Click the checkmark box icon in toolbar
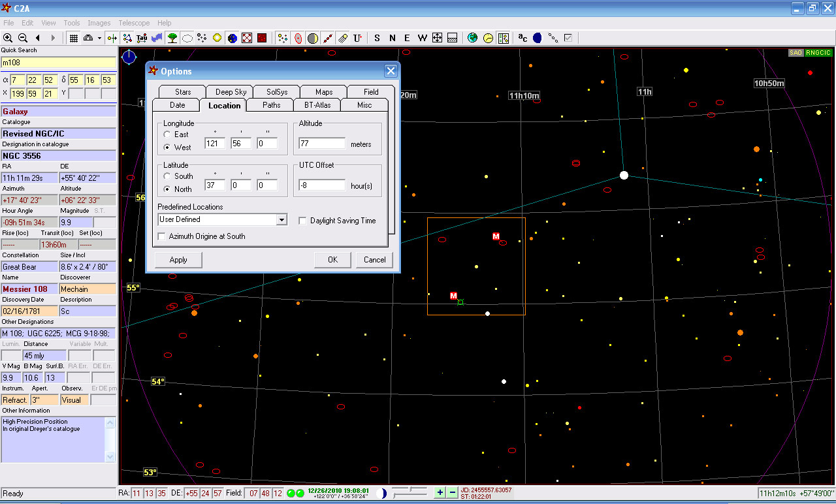The image size is (836, 504). pos(568,38)
